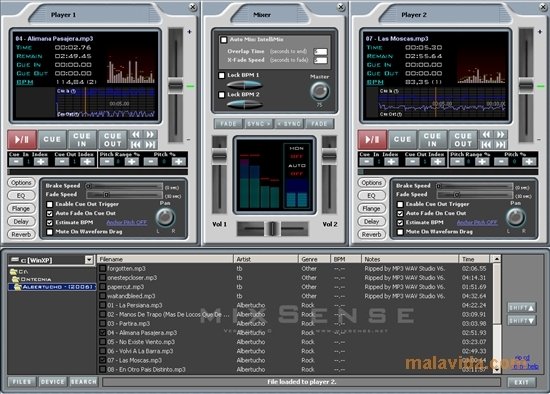Click Player 1 fast-forward arrows icon
Image resolution: width=550 pixels, height=394 pixels.
150,135
